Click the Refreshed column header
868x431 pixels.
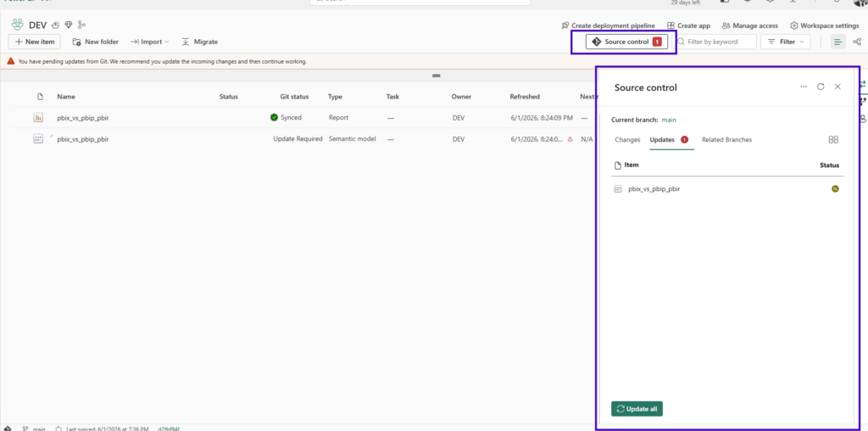tap(525, 97)
